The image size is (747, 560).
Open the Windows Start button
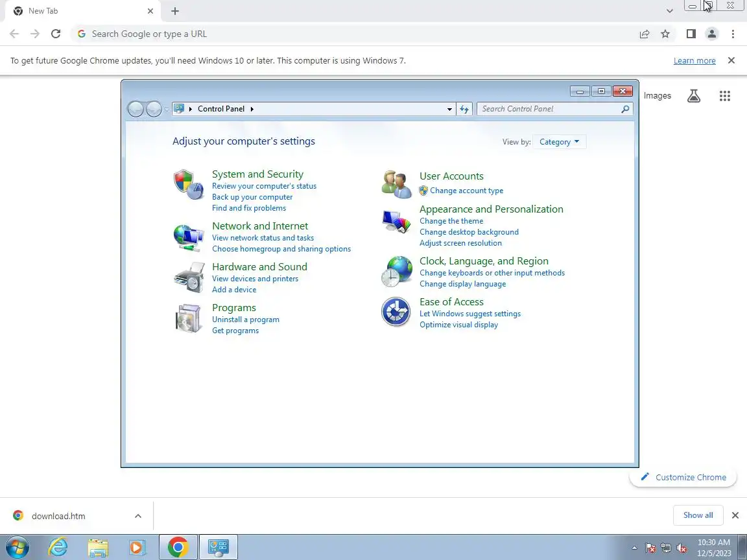pyautogui.click(x=17, y=547)
